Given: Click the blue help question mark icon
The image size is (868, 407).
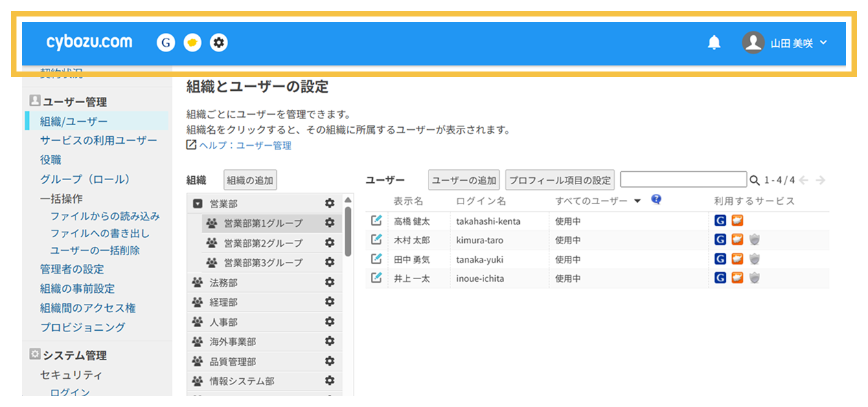Looking at the screenshot, I should [x=656, y=200].
